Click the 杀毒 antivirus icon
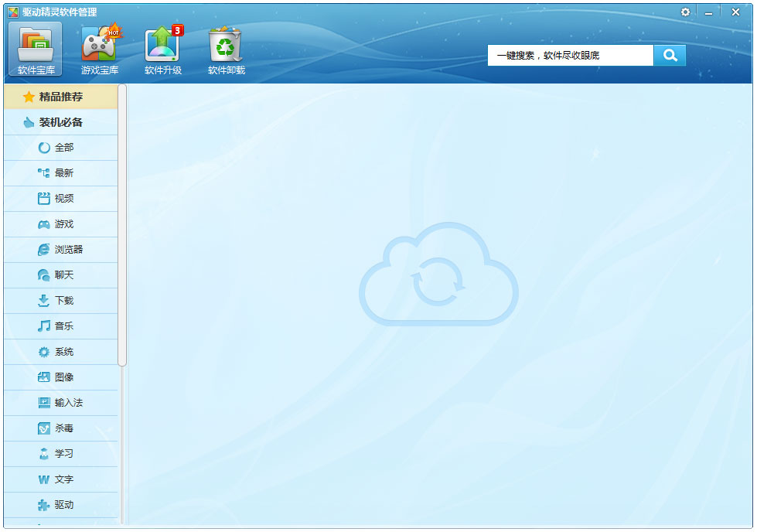757x532 pixels. click(x=44, y=428)
